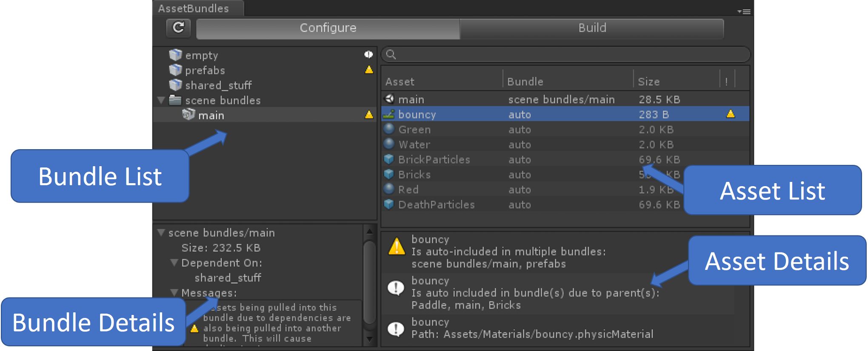The image size is (868, 351).
Task: Collapse the scene bundles folder arrow
Action: pyautogui.click(x=161, y=100)
